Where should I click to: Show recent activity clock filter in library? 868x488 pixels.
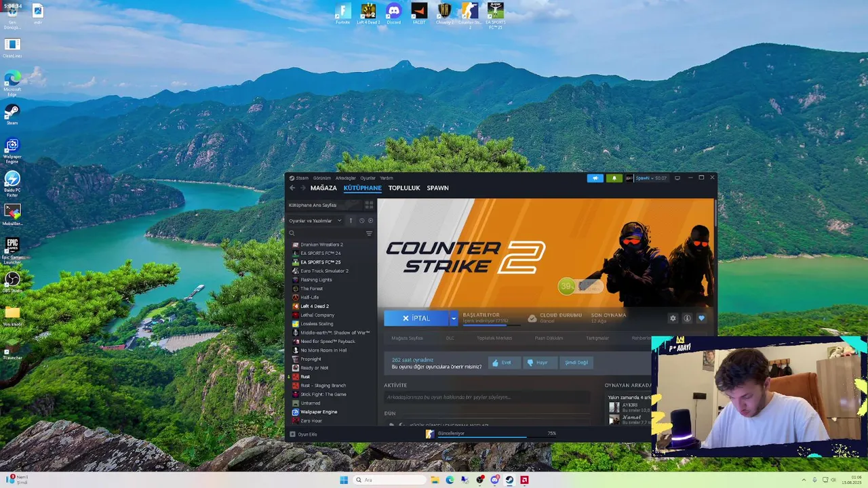(361, 220)
